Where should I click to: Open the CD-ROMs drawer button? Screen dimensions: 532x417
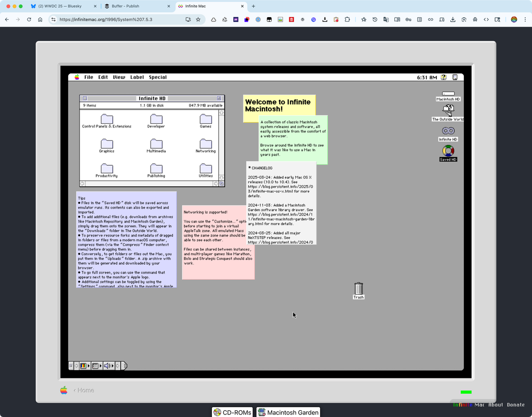[x=232, y=412]
